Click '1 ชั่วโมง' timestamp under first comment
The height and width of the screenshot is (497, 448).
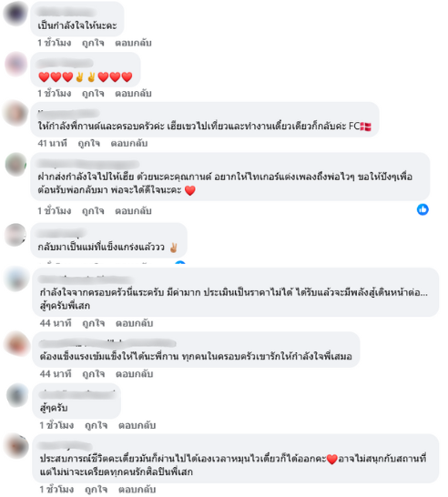click(55, 43)
